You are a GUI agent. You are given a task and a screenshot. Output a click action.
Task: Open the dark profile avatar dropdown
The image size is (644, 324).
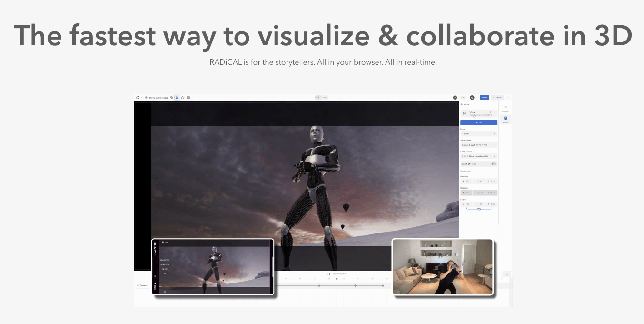473,97
